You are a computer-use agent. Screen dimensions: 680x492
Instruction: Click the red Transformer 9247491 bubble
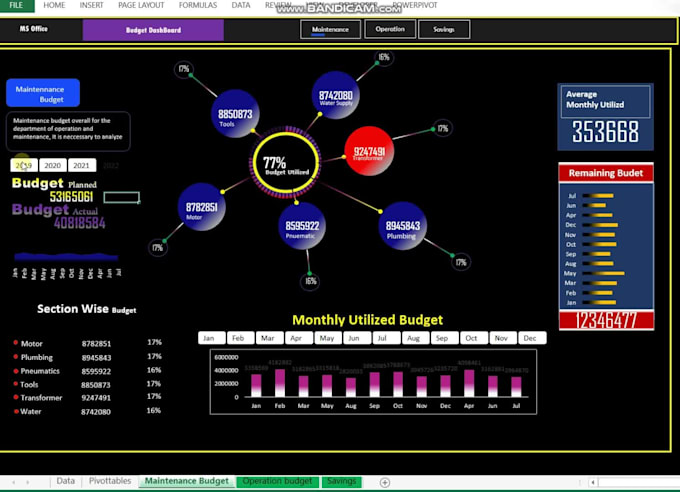pyautogui.click(x=369, y=151)
